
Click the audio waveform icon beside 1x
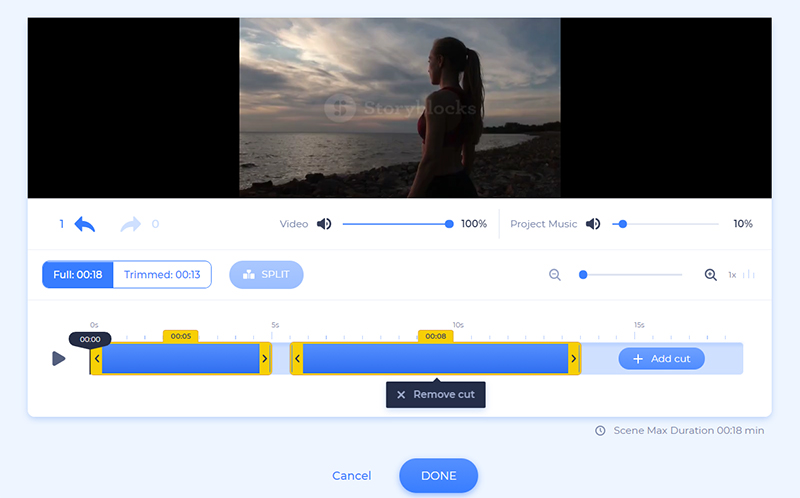tap(749, 275)
